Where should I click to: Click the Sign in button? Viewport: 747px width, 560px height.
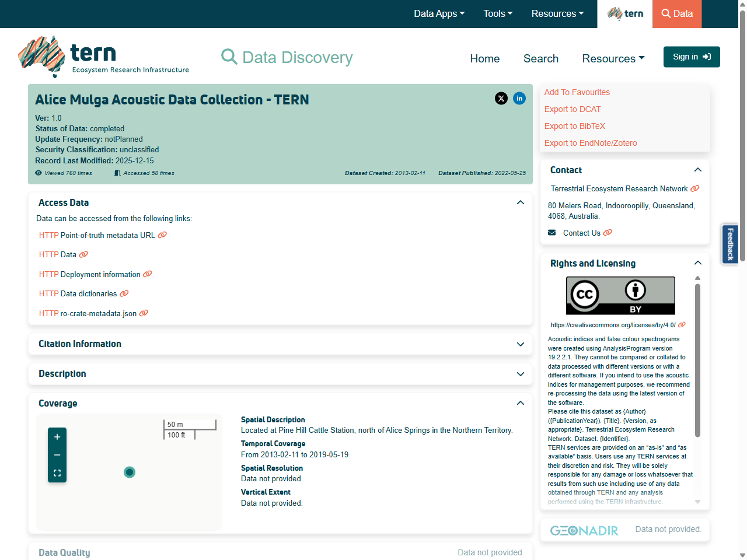pyautogui.click(x=691, y=57)
